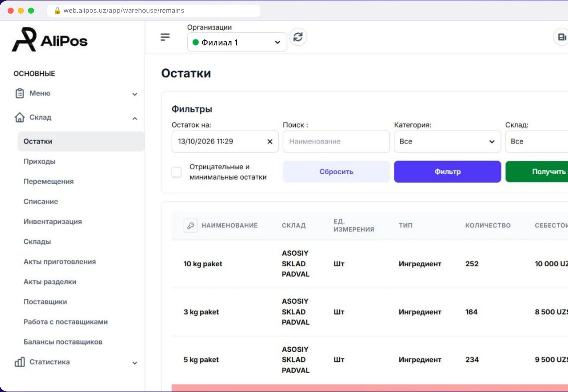Open Работа с поставщиками
The height and width of the screenshot is (392, 568).
[x=66, y=322]
